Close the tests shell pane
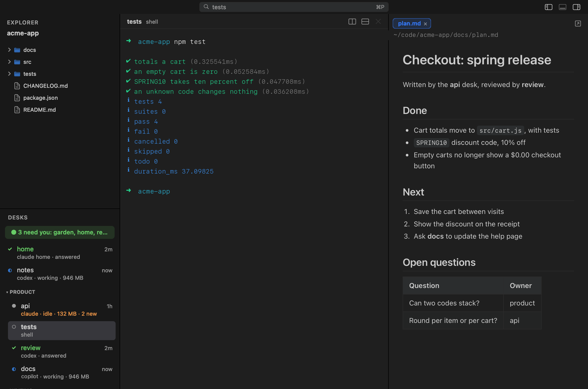The image size is (588, 389). pyautogui.click(x=378, y=22)
